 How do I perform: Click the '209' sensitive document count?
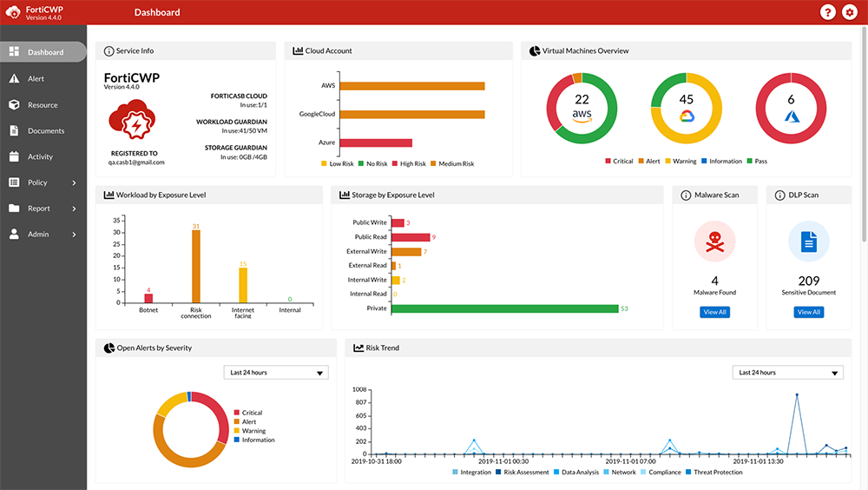pos(809,281)
